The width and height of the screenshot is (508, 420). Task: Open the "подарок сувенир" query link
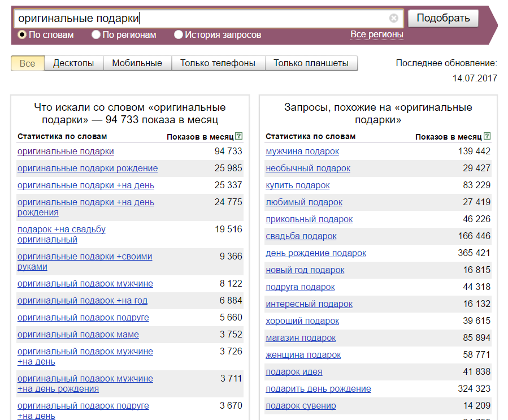(301, 406)
